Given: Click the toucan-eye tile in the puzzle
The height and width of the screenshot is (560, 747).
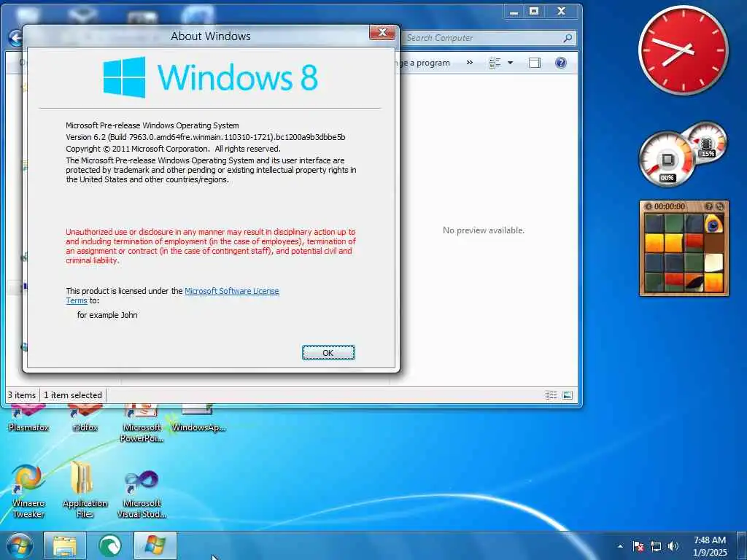Looking at the screenshot, I should coord(713,224).
